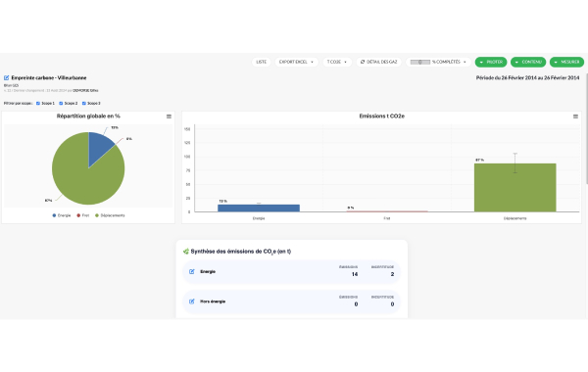Toggle Déplacements series in pie legend
Screen dimensions: 588x372
(110, 215)
